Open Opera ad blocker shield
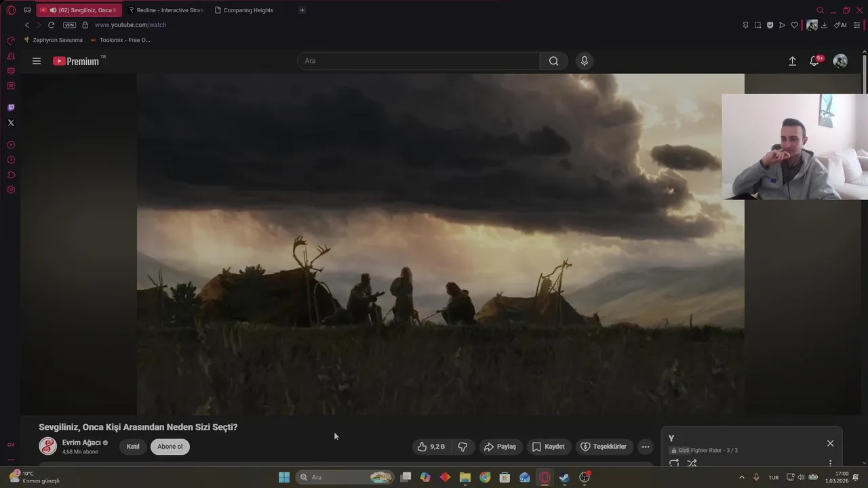Image resolution: width=868 pixels, height=488 pixels. (770, 25)
